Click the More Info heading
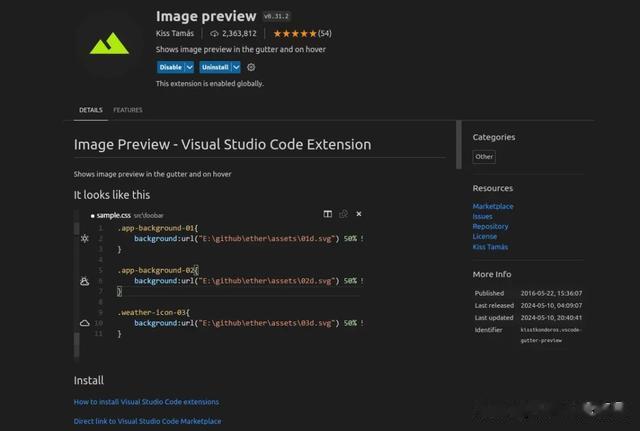 coord(492,274)
